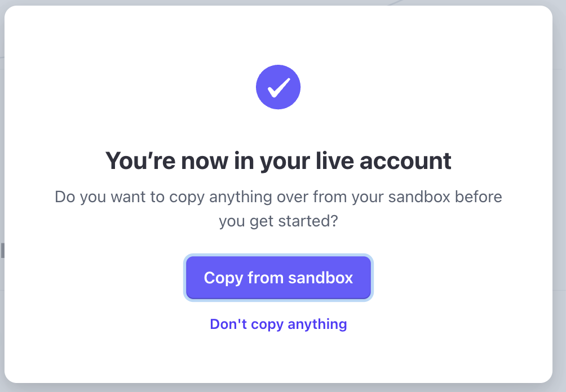Click the white tick mark inside the purple circle
Image resolution: width=566 pixels, height=392 pixels.
click(278, 87)
